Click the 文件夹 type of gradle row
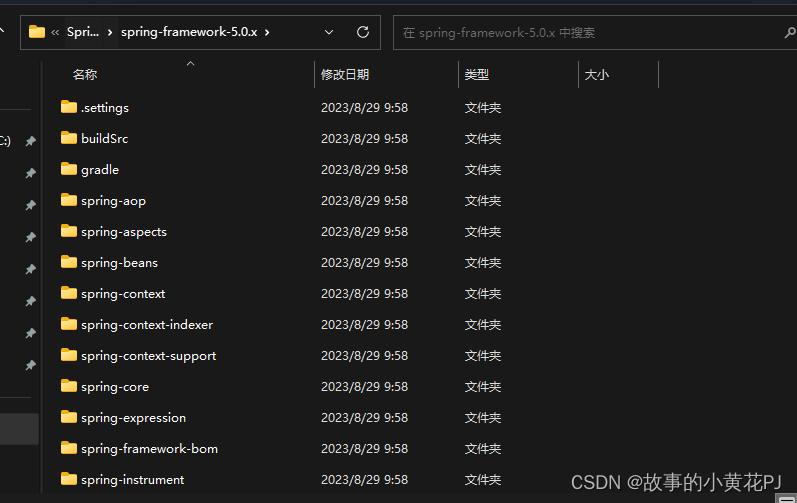Screen dimensions: 797x503 [483, 170]
